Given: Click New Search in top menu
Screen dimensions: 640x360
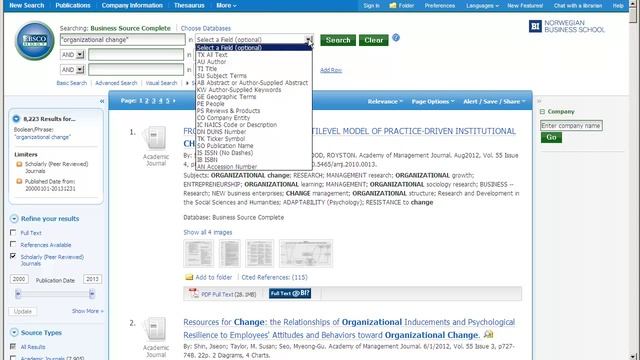Looking at the screenshot, I should (27, 6).
